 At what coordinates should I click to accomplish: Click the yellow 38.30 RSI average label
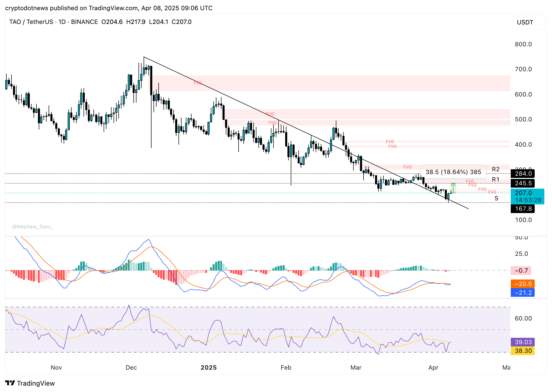click(x=523, y=351)
